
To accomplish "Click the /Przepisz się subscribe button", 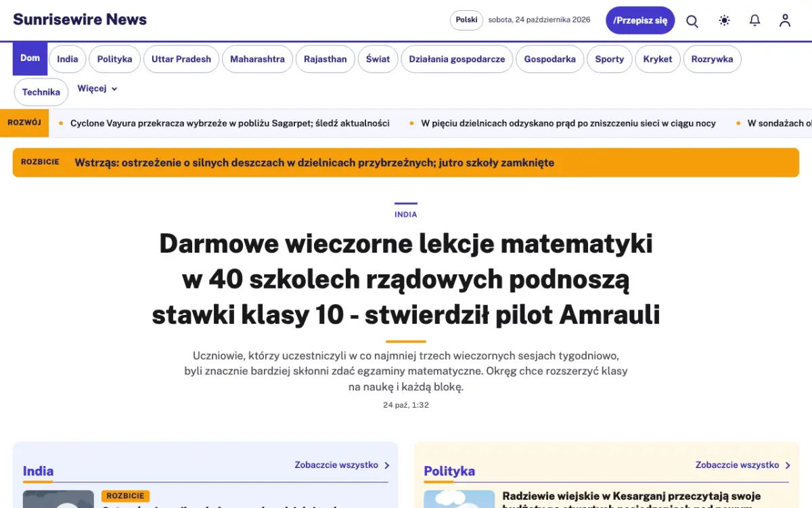I will [x=640, y=20].
